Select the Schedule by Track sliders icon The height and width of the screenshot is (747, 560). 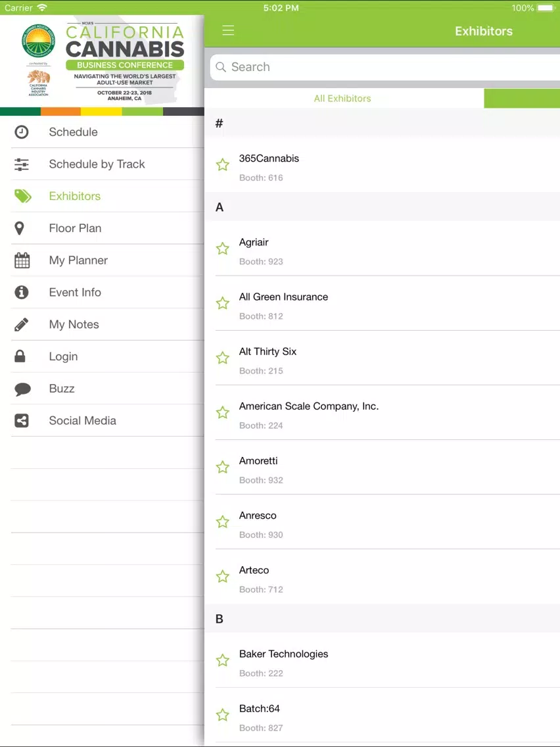click(x=22, y=164)
